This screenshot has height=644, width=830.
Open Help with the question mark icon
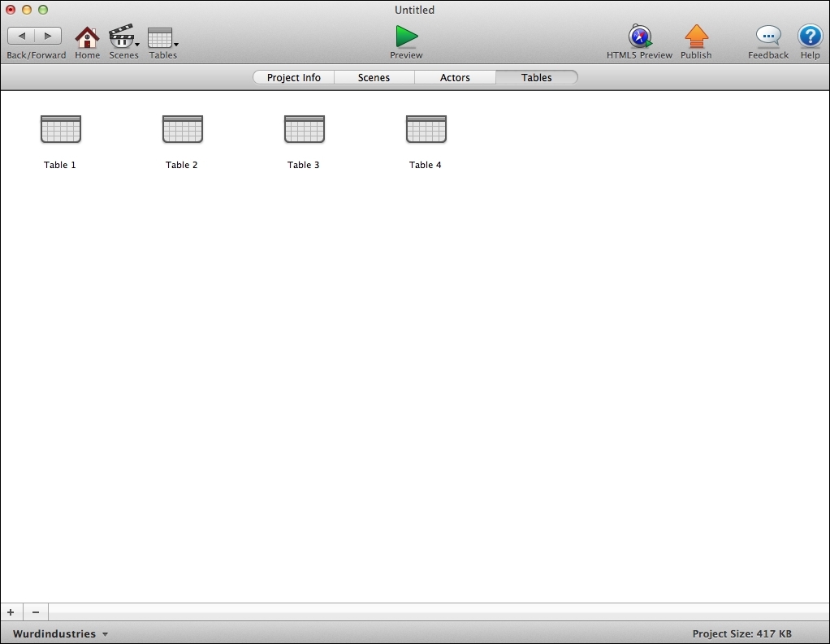coord(810,36)
